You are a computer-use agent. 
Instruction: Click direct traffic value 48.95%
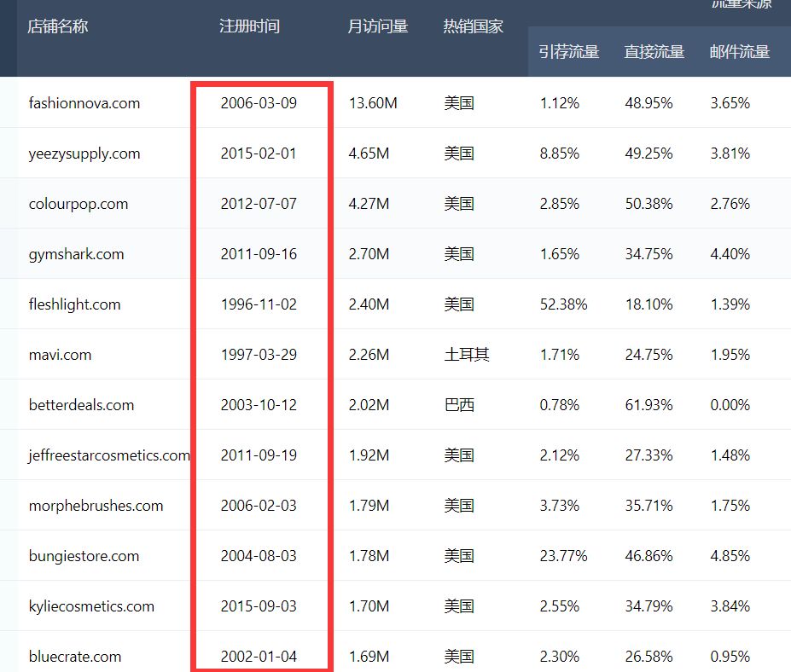(649, 103)
